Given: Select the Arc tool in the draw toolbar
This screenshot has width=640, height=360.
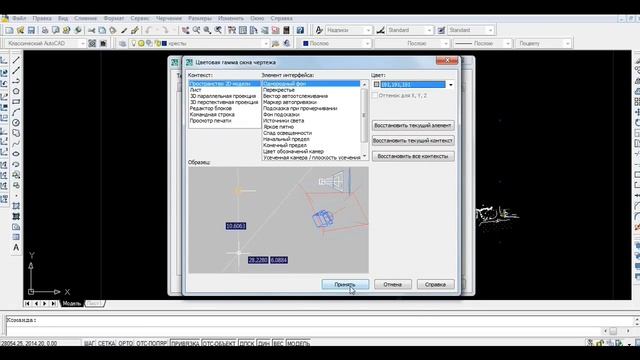Looking at the screenshot, I should pyautogui.click(x=16, y=112).
